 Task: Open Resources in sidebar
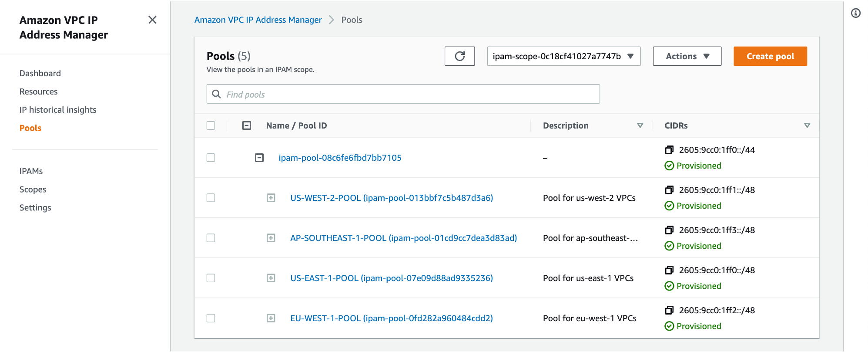[x=38, y=91]
